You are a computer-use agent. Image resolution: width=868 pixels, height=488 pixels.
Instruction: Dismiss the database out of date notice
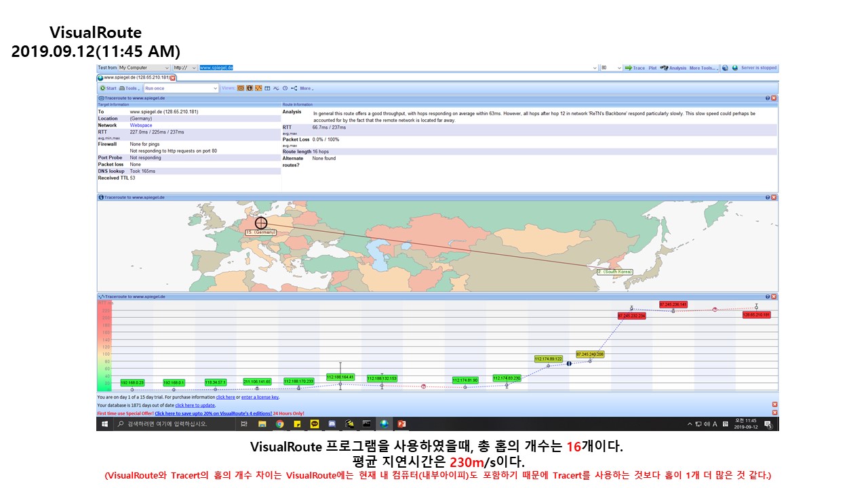[774, 405]
